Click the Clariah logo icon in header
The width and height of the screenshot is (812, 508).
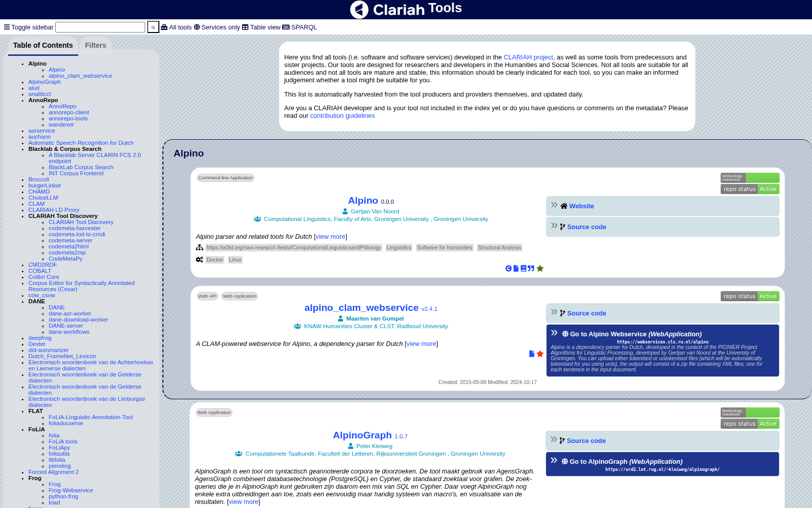tap(359, 10)
